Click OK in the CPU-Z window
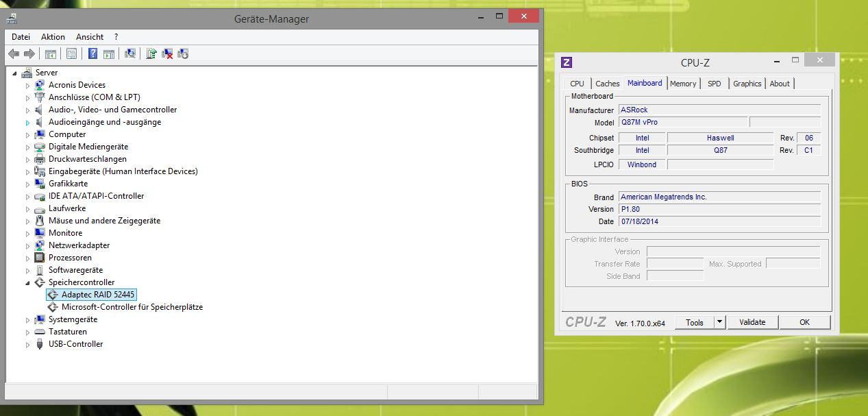This screenshot has height=416, width=868. click(805, 322)
